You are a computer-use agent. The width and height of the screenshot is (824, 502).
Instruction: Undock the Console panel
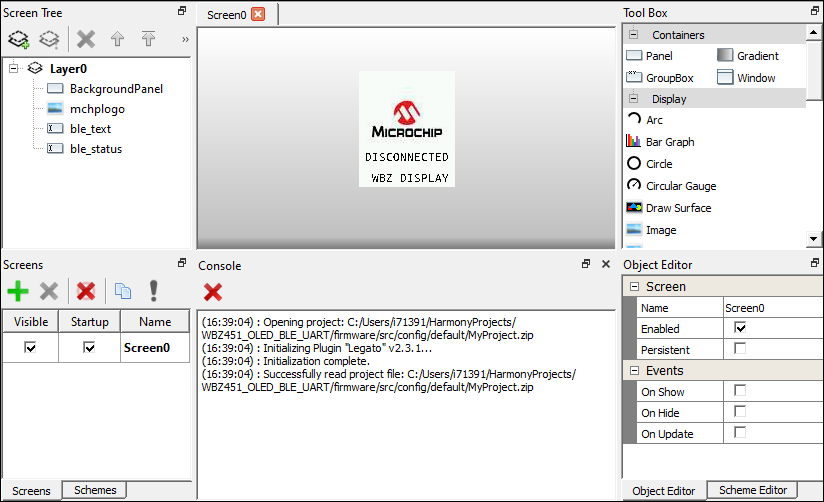pyautogui.click(x=586, y=264)
